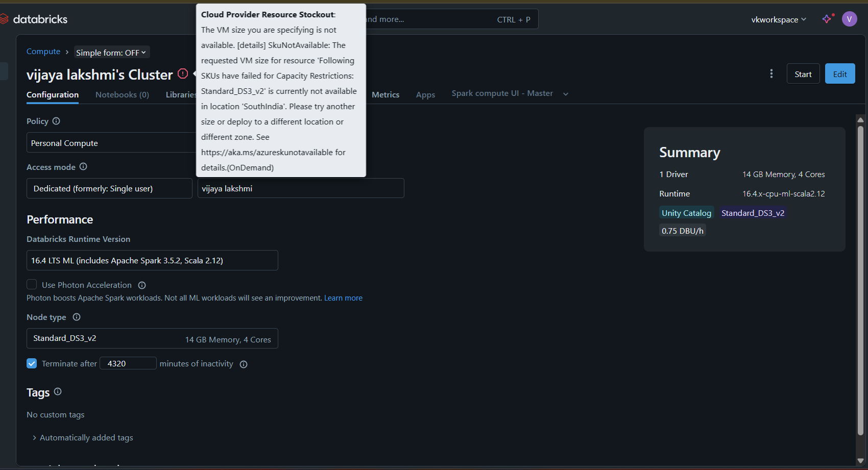
Task: Click the Access mode info icon
Action: pyautogui.click(x=83, y=166)
